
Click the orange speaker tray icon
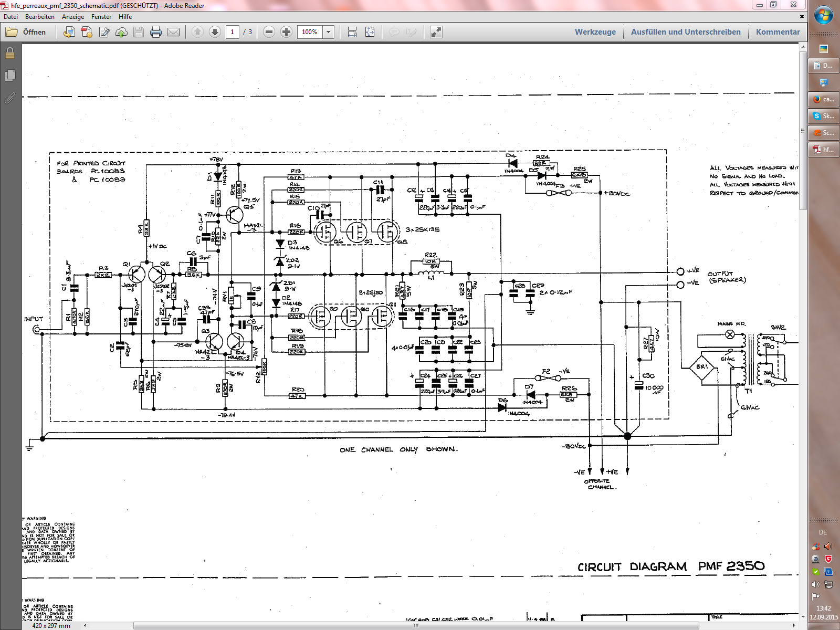828,547
